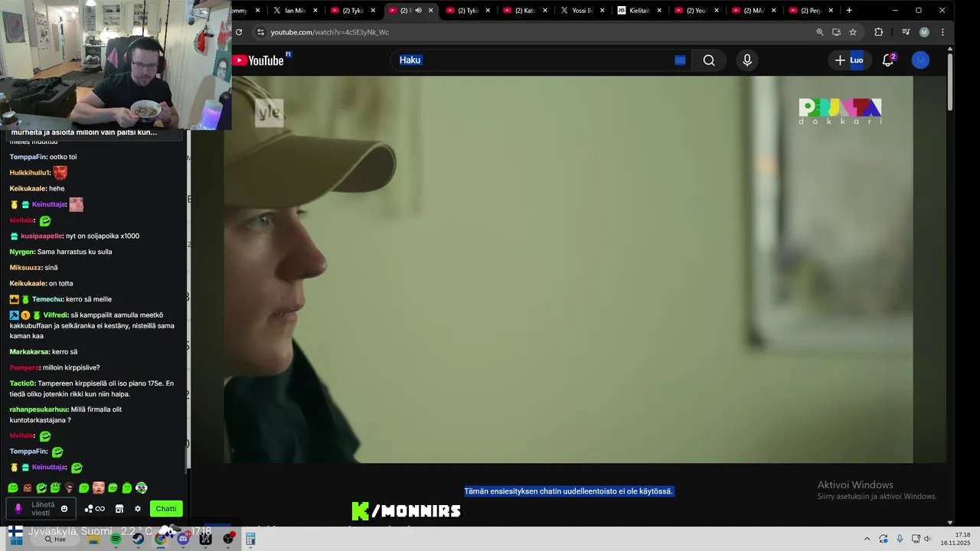The width and height of the screenshot is (980, 551).
Task: Switch to the Yossi Be X tab
Action: [582, 11]
